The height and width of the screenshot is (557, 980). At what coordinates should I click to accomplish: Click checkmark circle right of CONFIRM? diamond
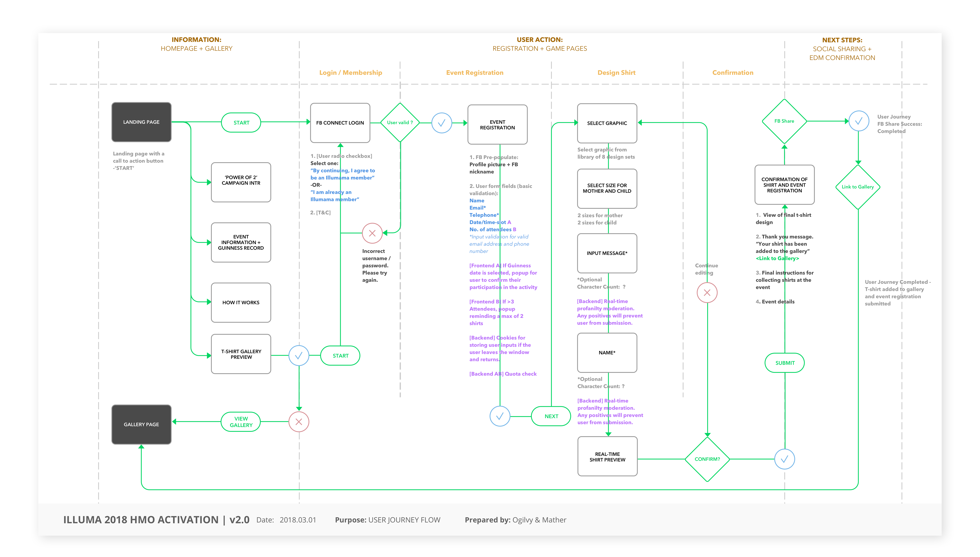click(x=784, y=459)
